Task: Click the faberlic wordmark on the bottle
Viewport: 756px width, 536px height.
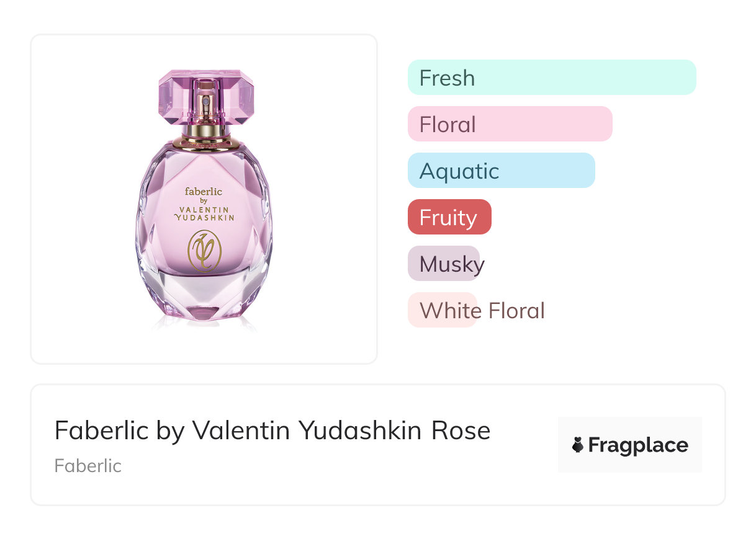Action: click(x=204, y=192)
